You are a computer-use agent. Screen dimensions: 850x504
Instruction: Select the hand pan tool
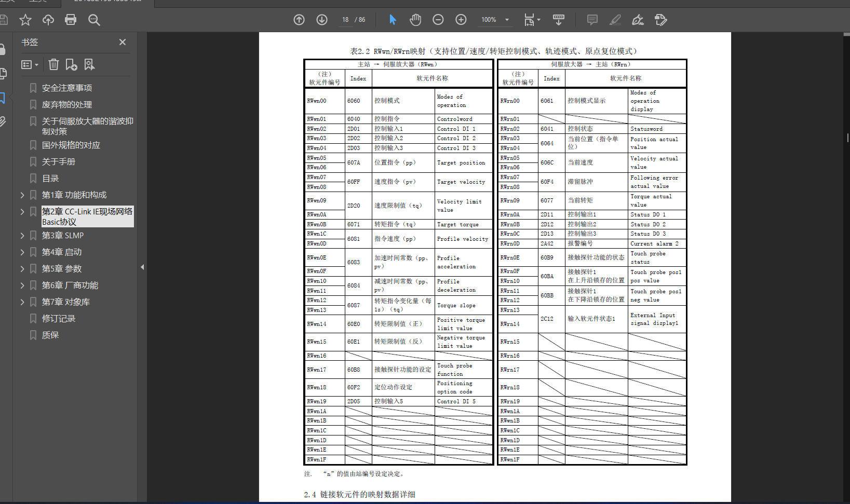415,20
